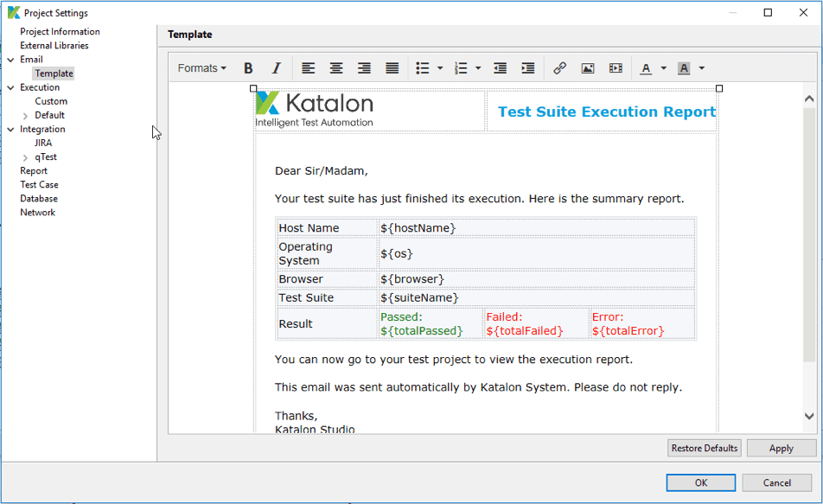Screen dimensions: 823x504
Task: Open Network settings
Action: (37, 213)
